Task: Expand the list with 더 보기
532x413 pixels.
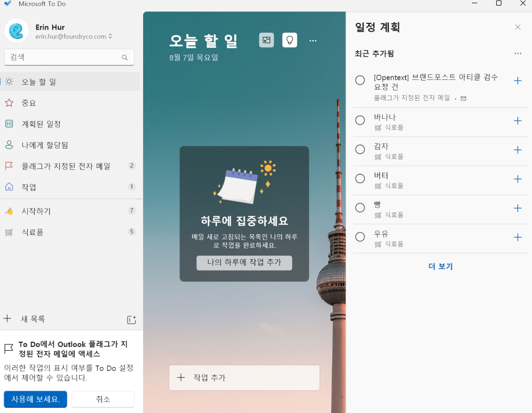Action: coord(440,267)
